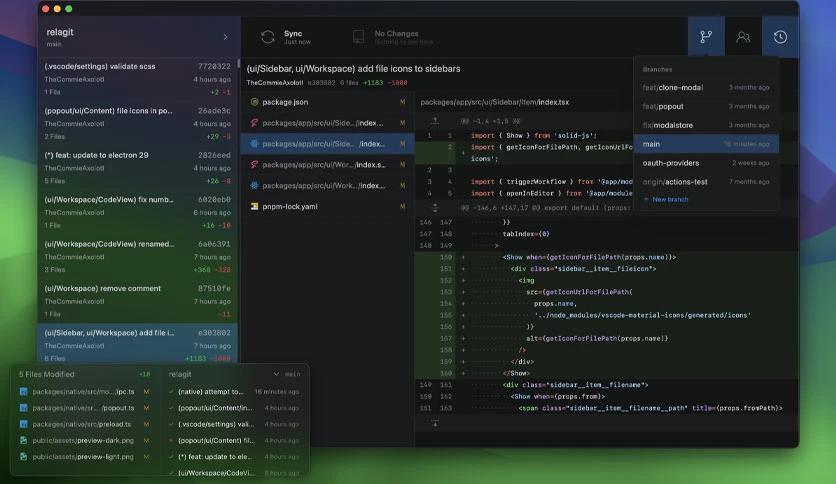This screenshot has width=836, height=484.
Task: Check out origin/actions-test branch
Action: click(x=706, y=182)
